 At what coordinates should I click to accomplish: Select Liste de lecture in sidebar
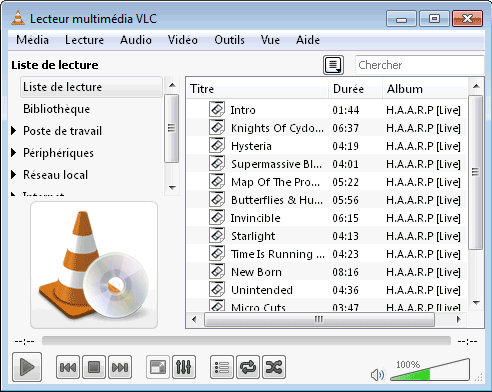pyautogui.click(x=91, y=87)
